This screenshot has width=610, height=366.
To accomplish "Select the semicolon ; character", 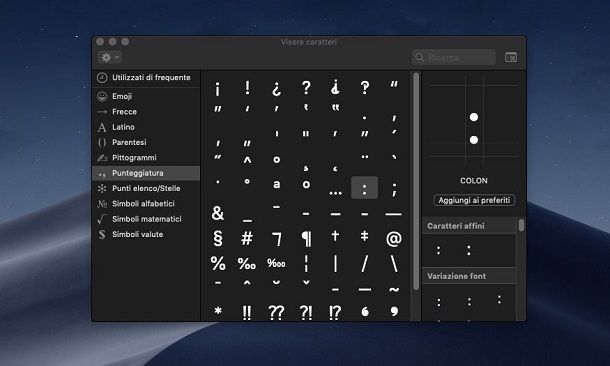I will (x=394, y=189).
